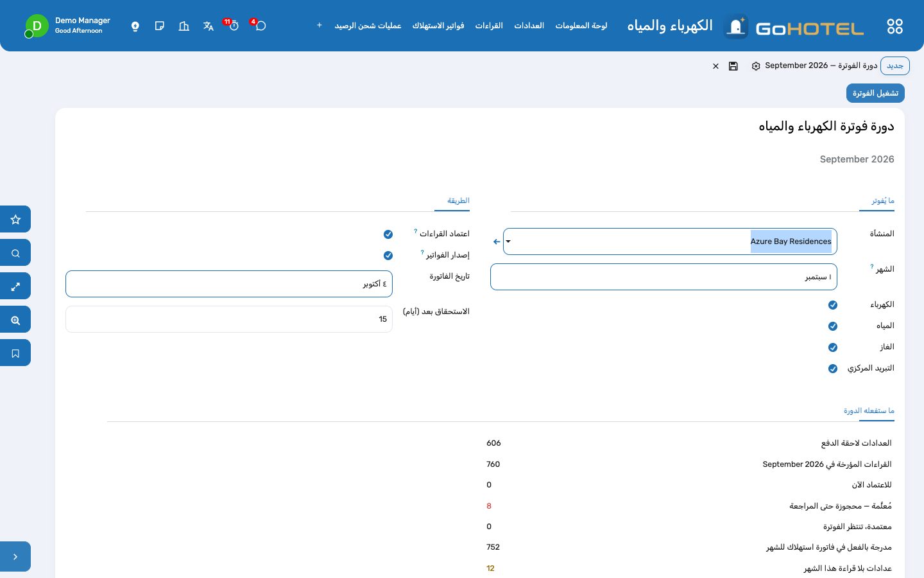Open the القراءات menu
Screen dimensions: 924x578
coord(489,26)
